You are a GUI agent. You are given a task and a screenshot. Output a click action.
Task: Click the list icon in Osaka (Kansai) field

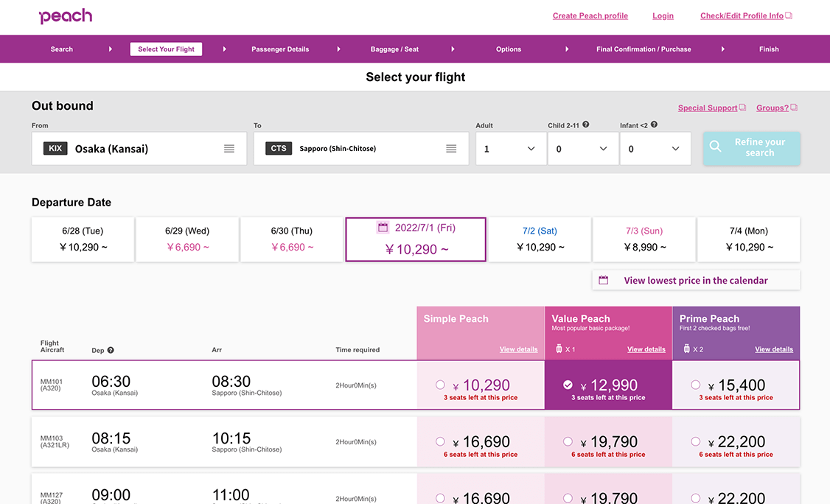coord(229,149)
